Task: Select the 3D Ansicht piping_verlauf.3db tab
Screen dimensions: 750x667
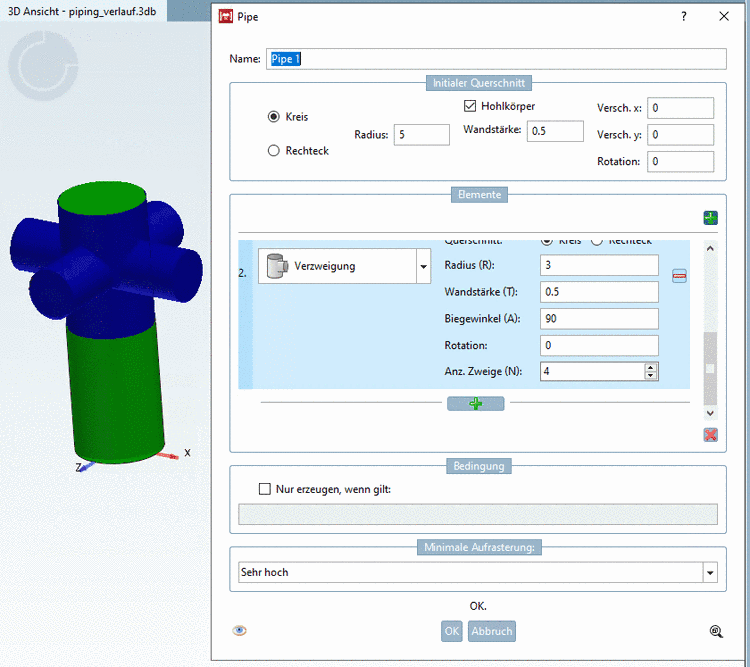Action: click(x=82, y=11)
